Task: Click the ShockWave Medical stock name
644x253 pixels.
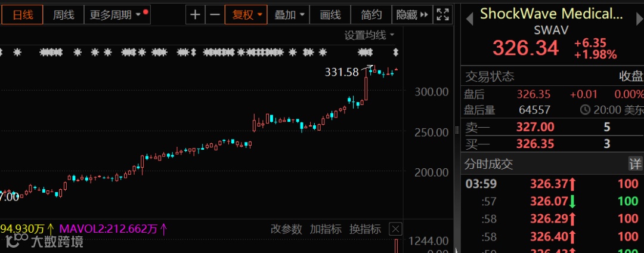Action: click(x=552, y=14)
